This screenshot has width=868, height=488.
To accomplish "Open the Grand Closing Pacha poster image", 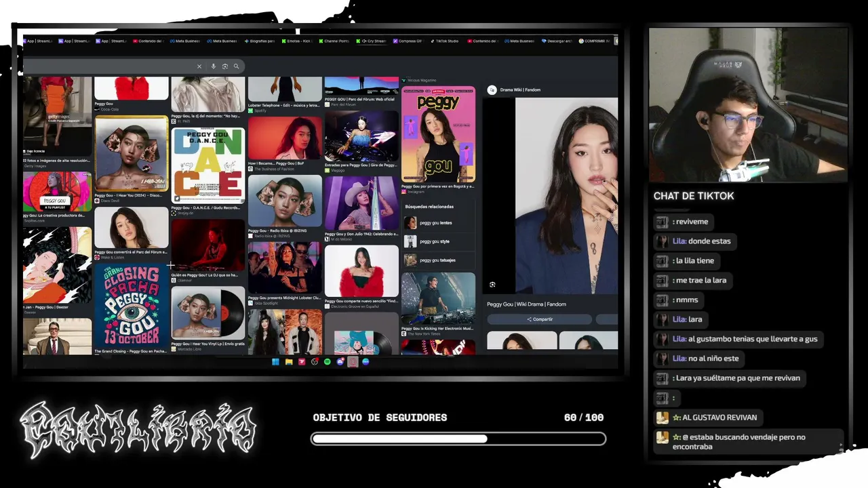I will tap(131, 305).
